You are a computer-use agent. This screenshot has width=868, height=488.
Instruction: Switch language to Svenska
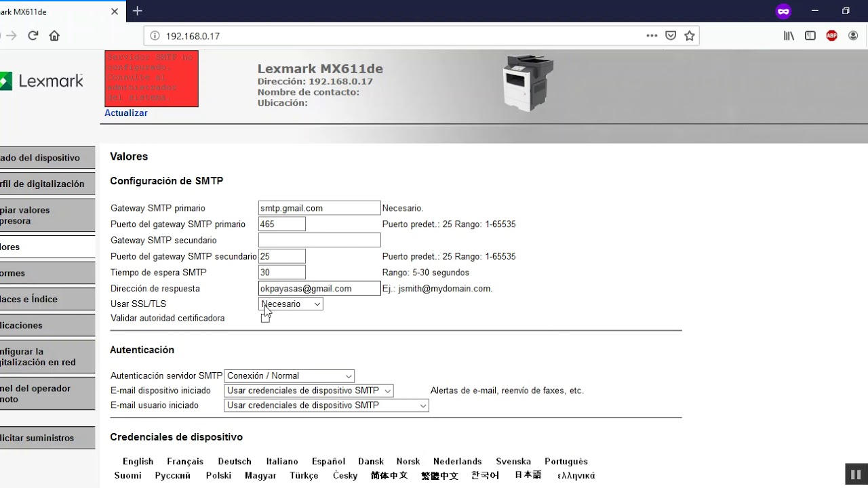(x=513, y=462)
